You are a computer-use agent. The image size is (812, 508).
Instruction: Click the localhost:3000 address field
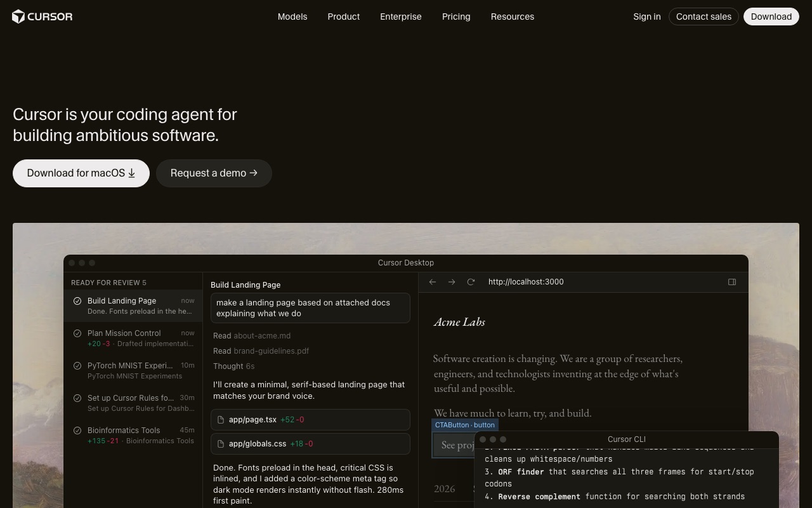[526, 282]
